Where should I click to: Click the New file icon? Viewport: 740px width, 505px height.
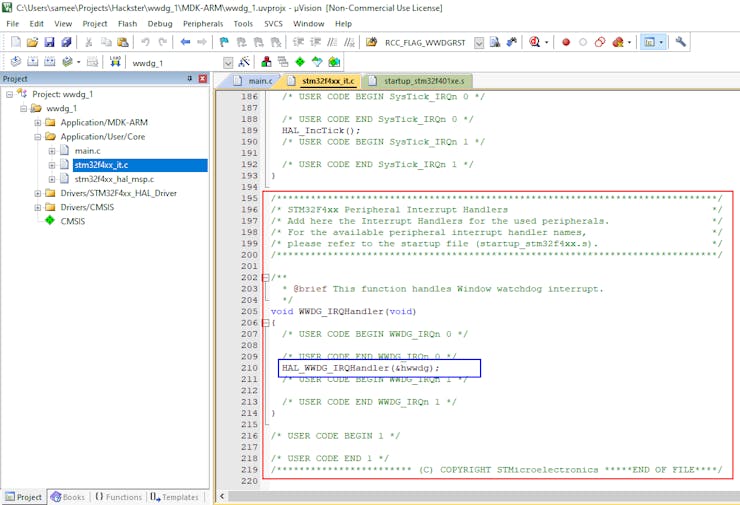click(14, 42)
